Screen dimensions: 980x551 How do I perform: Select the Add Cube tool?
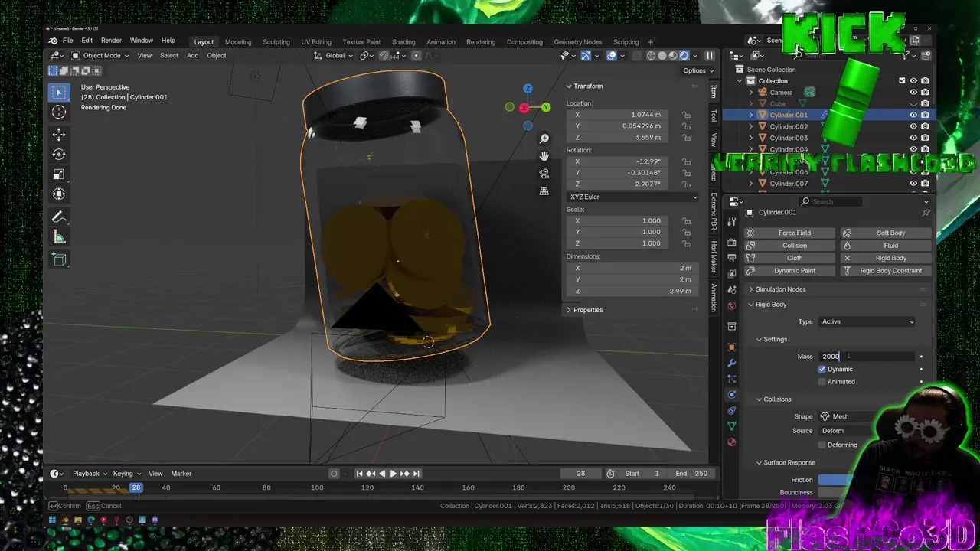(59, 259)
